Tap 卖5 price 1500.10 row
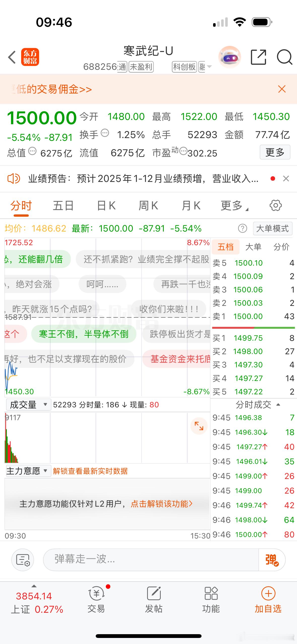Viewport: 297px width, 644px height. [x=253, y=263]
